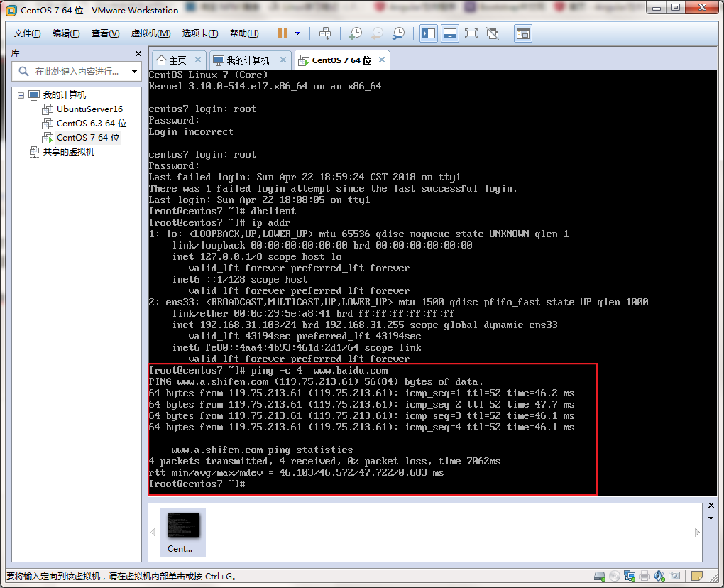Enter full screen mode

coord(471,33)
